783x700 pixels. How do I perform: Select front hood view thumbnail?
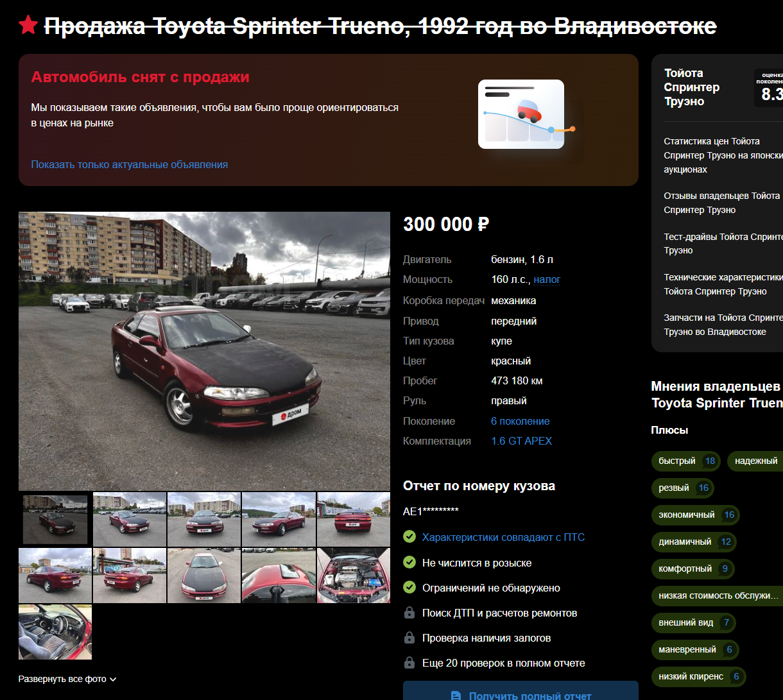(x=204, y=576)
